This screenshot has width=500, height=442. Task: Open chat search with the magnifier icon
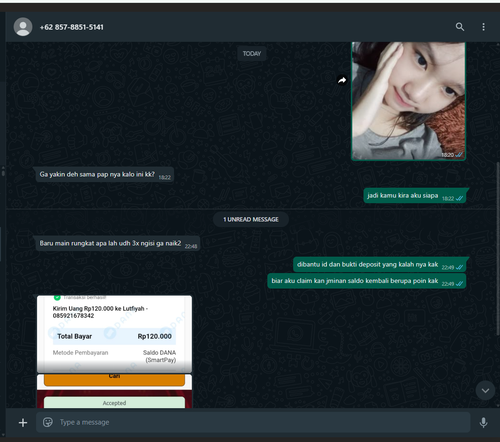point(460,27)
